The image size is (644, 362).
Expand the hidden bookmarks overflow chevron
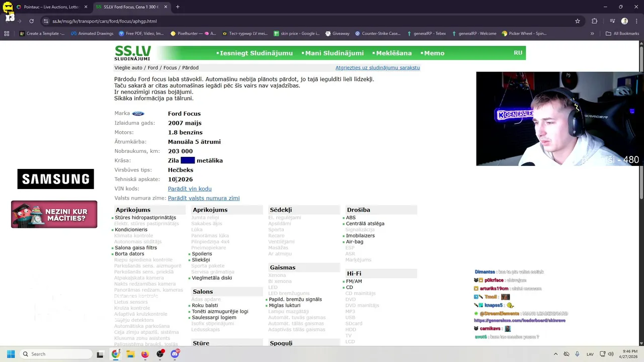pos(592,34)
